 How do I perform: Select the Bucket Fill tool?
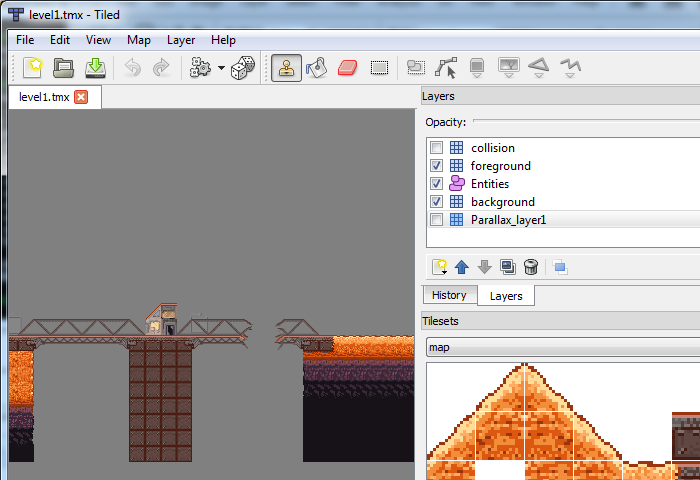(x=317, y=68)
